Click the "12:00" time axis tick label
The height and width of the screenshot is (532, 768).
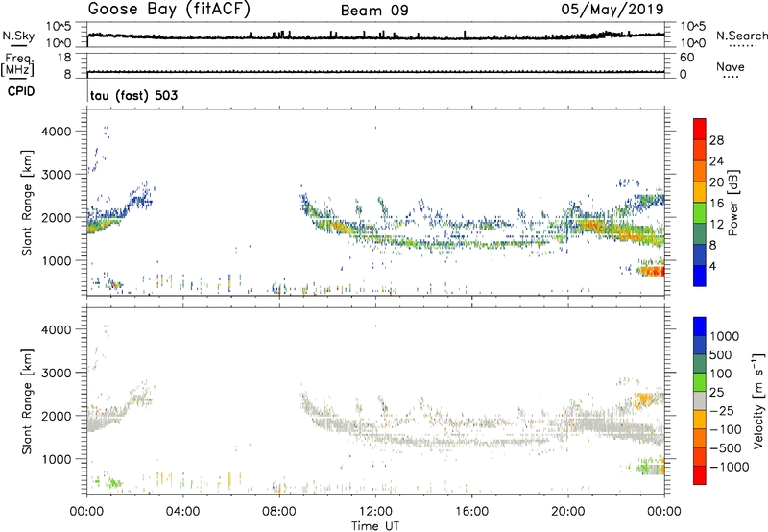375,512
